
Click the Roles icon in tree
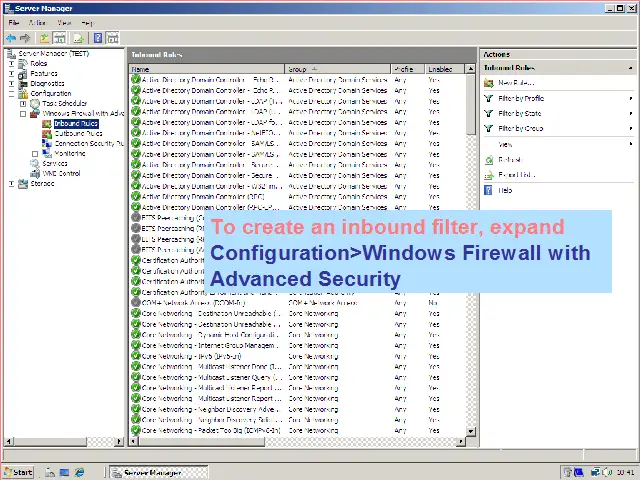pyautogui.click(x=23, y=63)
